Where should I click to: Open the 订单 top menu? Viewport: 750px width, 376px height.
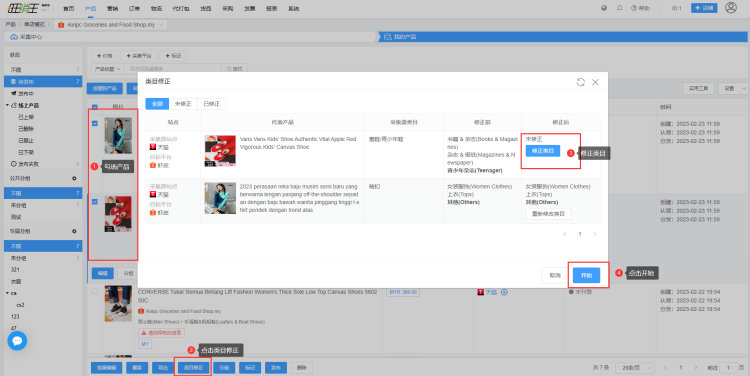(134, 8)
